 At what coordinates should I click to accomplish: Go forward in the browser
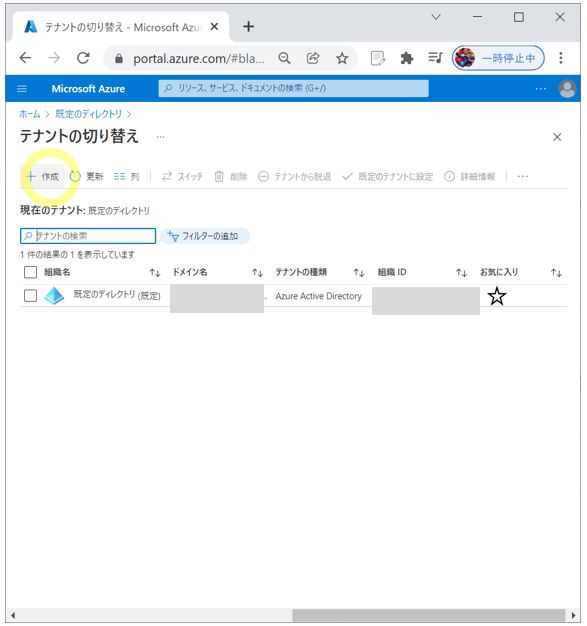tap(54, 58)
